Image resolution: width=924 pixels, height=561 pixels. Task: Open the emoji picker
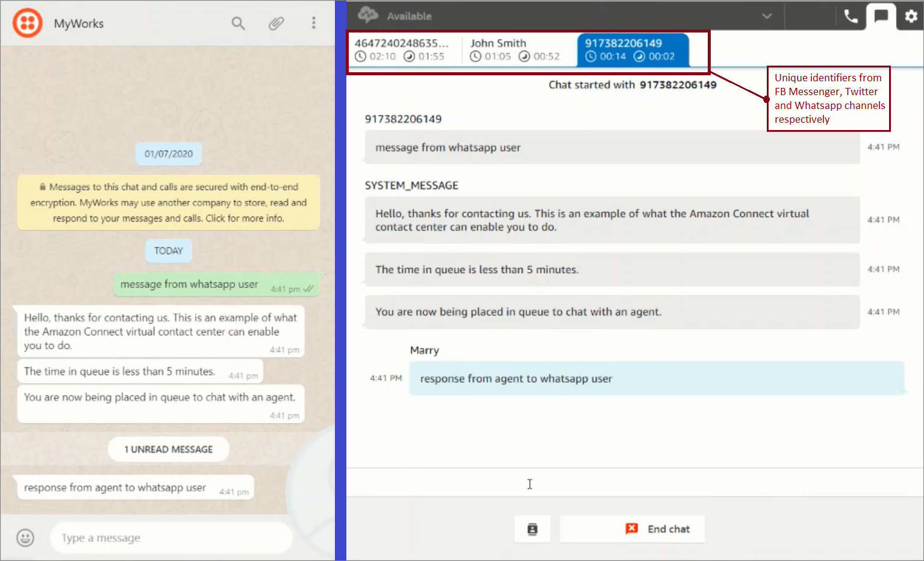(25, 538)
